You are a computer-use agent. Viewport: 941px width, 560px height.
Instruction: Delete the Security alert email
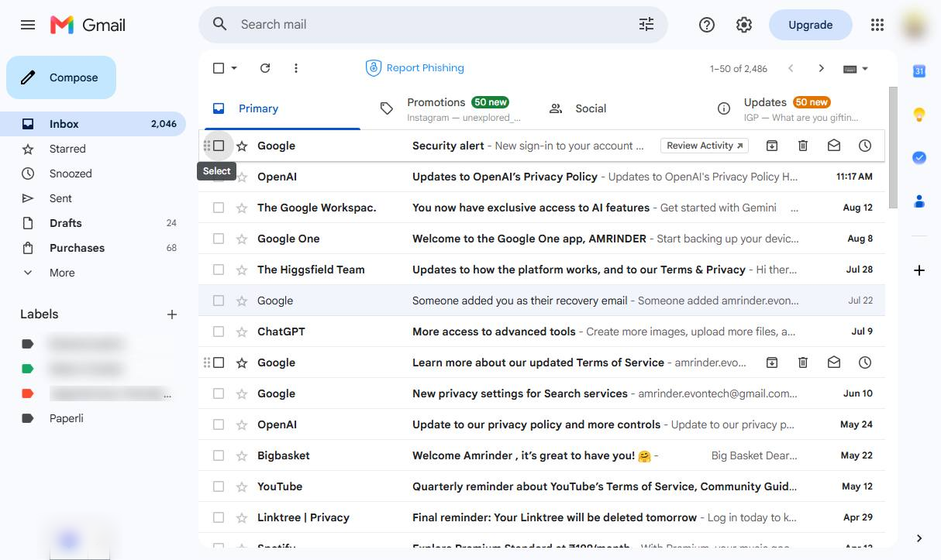(x=803, y=146)
